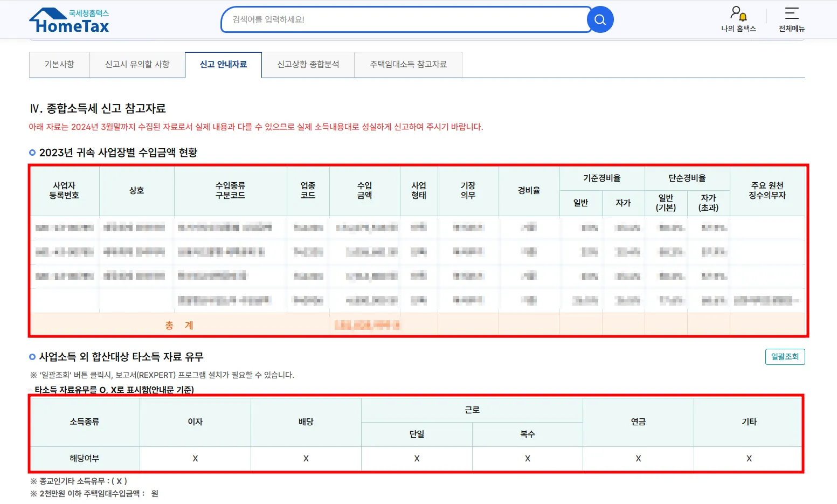Click the blue magnifier search button
The width and height of the screenshot is (837, 504).
(x=600, y=20)
